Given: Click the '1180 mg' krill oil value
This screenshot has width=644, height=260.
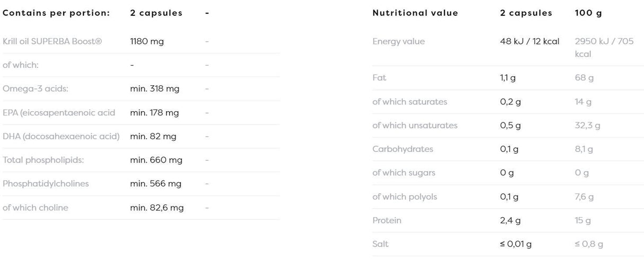Looking at the screenshot, I should 147,41.
